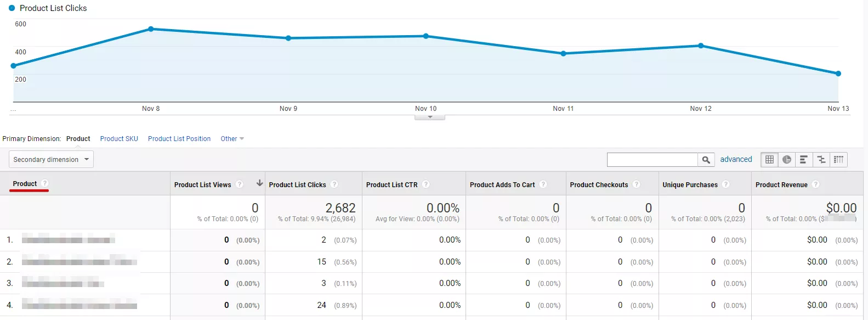Select Product primary dimension
This screenshot has width=868, height=320.
(78, 139)
